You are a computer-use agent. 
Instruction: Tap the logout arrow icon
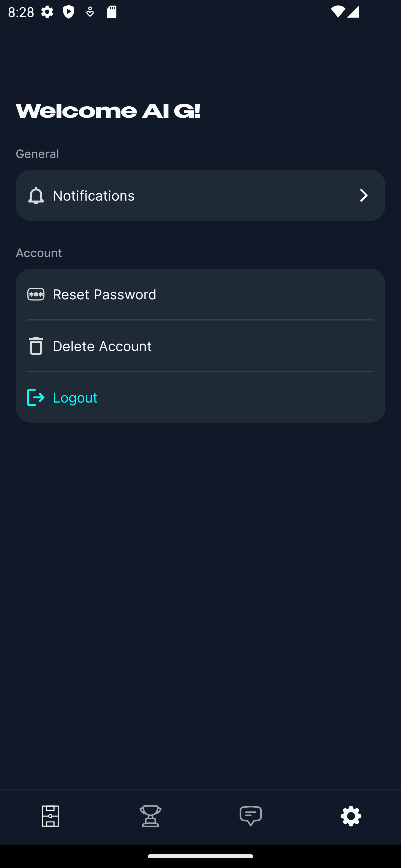tap(36, 398)
